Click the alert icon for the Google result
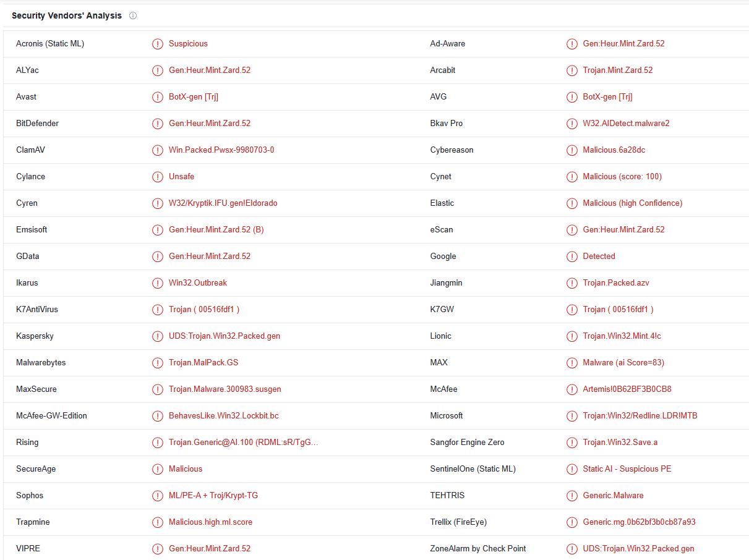The image size is (749, 560). (x=571, y=257)
